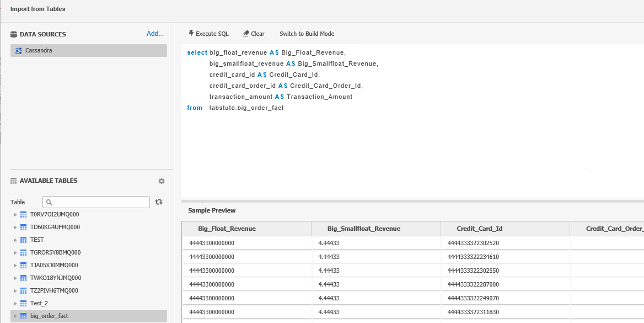The image size is (644, 323).
Task: Expand the TGROR5Y8BMQ000 table node
Action: click(x=15, y=253)
